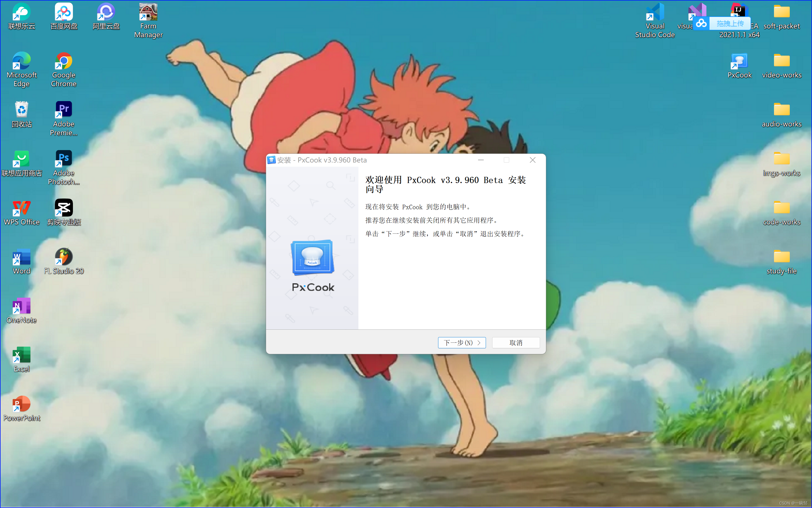The width and height of the screenshot is (812, 508).
Task: Select the WPS Office desktop icon
Action: point(21,213)
